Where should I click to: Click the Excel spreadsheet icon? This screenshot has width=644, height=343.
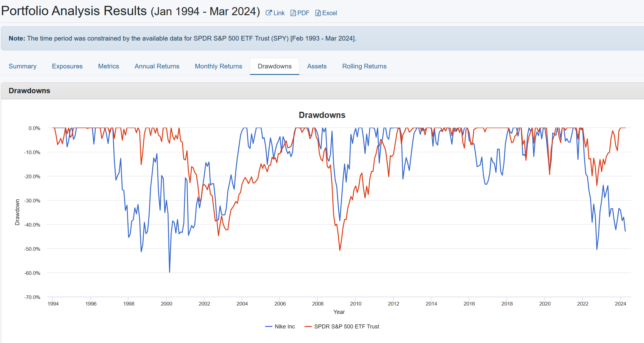318,13
